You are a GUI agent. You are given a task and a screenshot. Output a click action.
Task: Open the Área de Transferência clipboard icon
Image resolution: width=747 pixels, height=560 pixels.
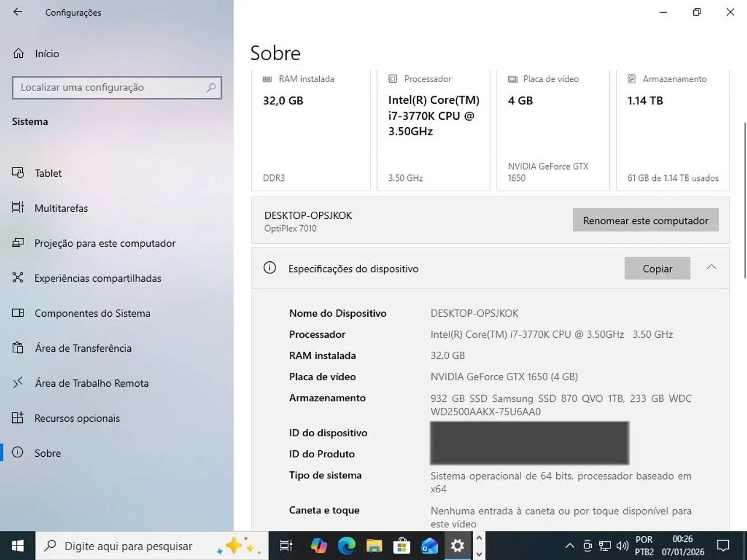click(x=18, y=348)
